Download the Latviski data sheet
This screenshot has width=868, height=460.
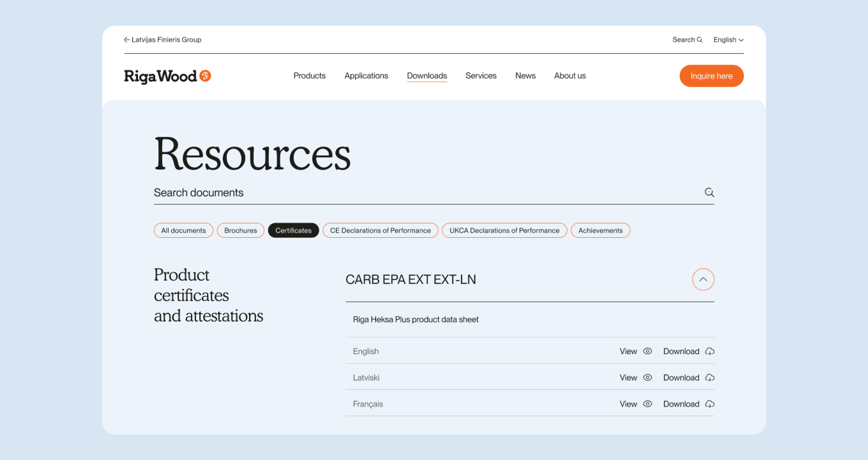pyautogui.click(x=689, y=377)
